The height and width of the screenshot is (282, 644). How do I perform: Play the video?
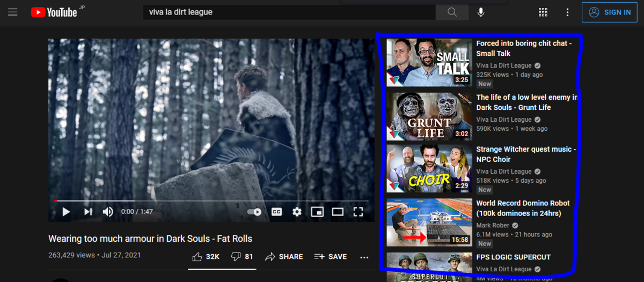coord(66,212)
